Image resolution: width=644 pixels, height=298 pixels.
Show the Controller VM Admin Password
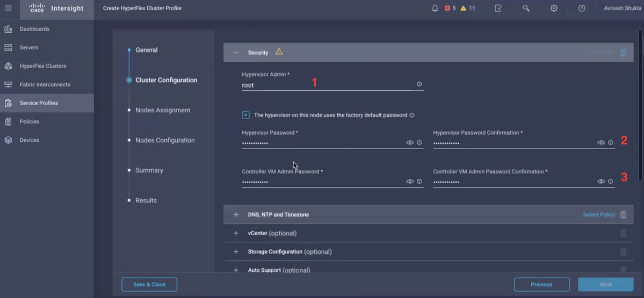pos(410,181)
